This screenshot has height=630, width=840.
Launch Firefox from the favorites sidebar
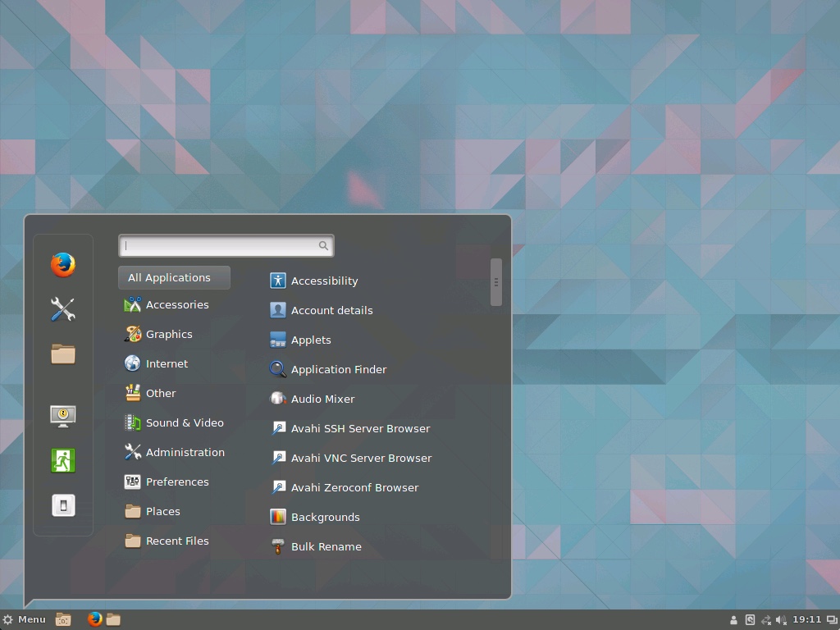click(62, 265)
